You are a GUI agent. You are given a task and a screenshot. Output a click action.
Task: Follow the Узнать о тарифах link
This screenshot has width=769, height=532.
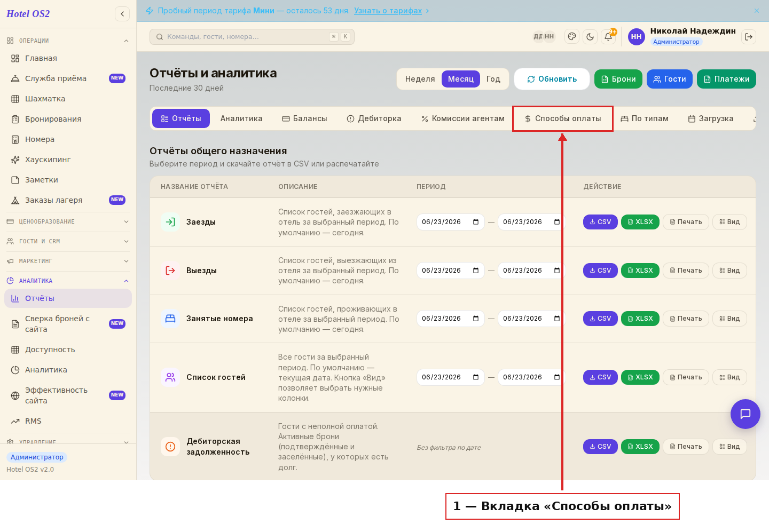(x=388, y=11)
